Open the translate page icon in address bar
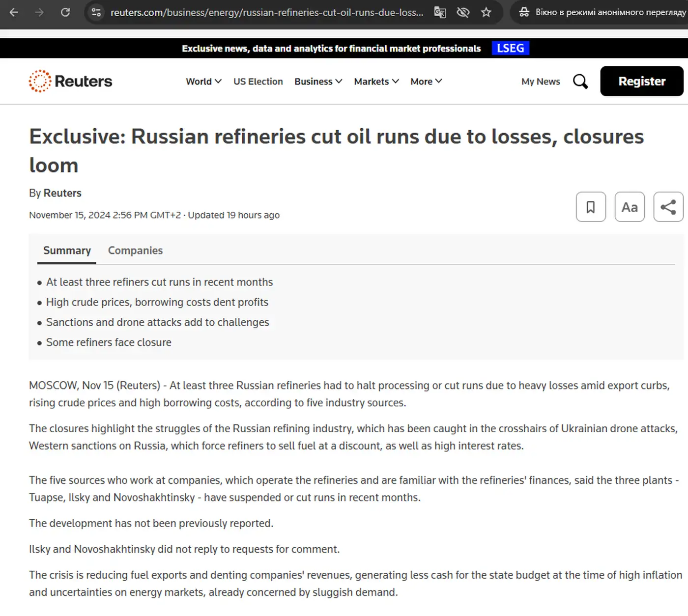 pyautogui.click(x=440, y=12)
